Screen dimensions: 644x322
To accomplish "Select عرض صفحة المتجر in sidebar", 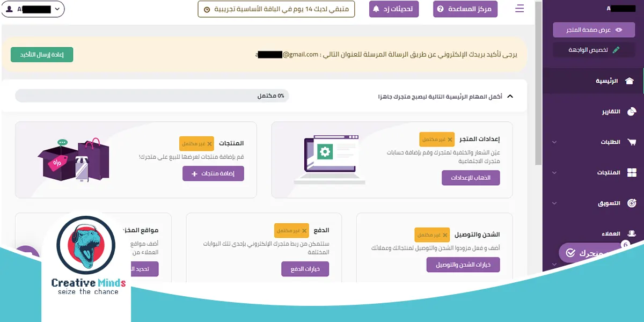I will click(594, 30).
